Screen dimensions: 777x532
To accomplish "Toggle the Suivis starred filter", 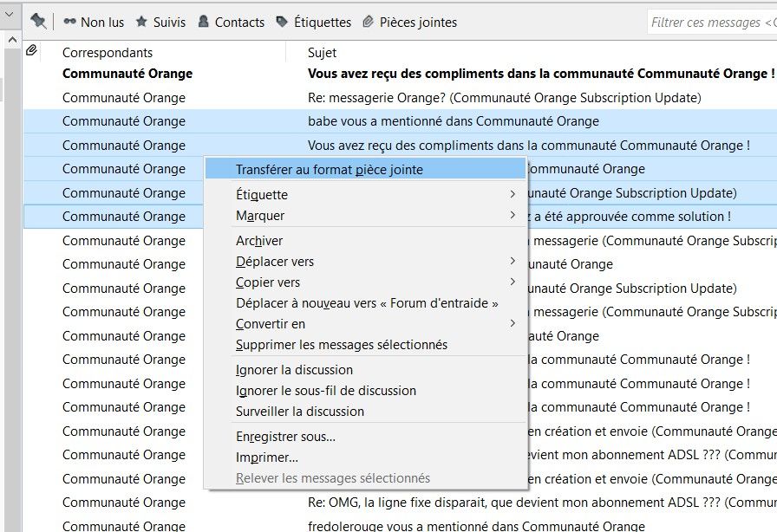I will pyautogui.click(x=160, y=22).
